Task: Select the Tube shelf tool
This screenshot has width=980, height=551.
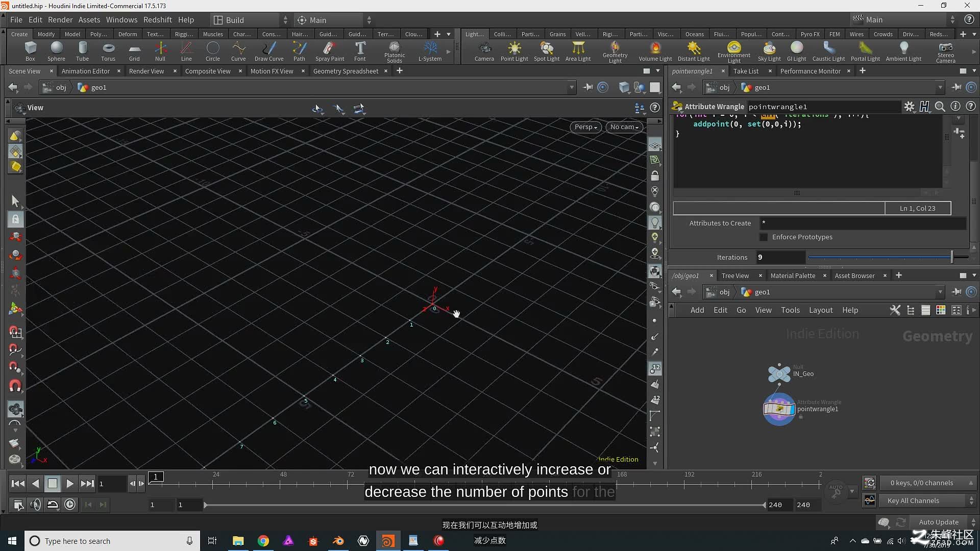Action: click(x=82, y=51)
